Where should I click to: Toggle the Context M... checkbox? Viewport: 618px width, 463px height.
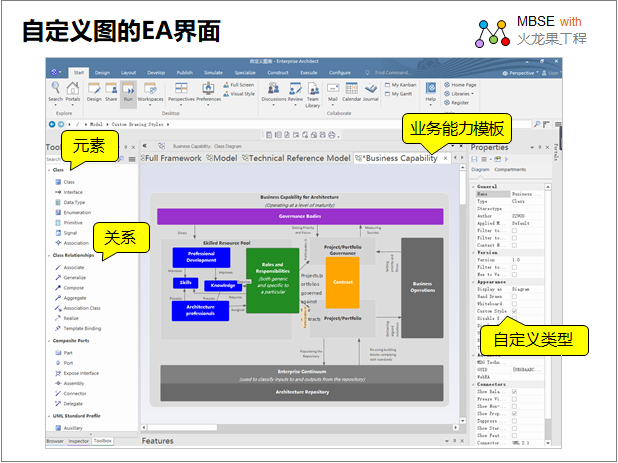click(x=514, y=245)
